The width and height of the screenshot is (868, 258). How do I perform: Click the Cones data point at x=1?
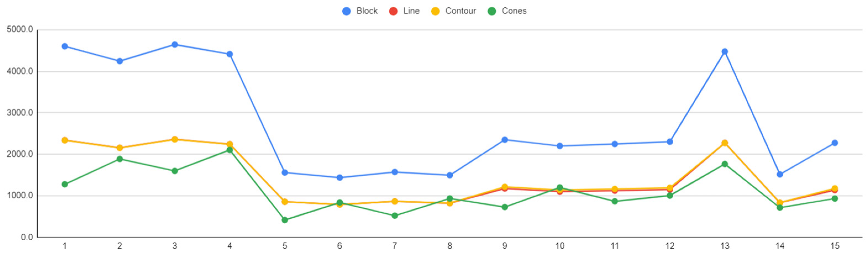[x=65, y=184]
